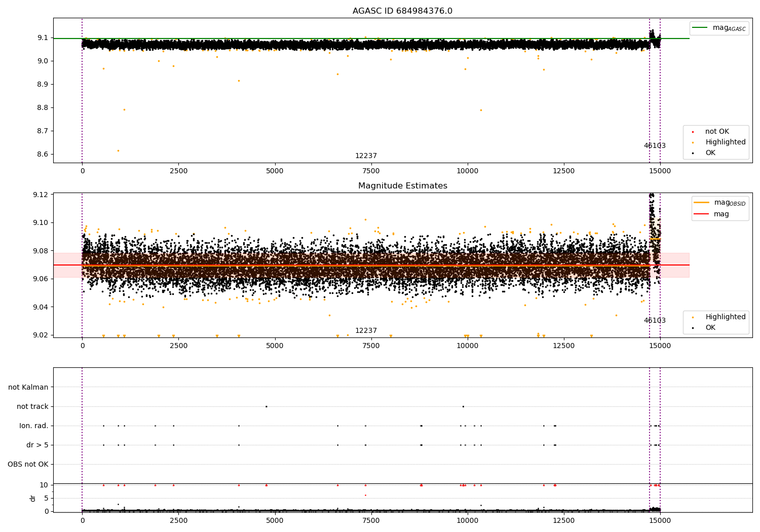Select the 'not track' axis label

click(x=32, y=406)
